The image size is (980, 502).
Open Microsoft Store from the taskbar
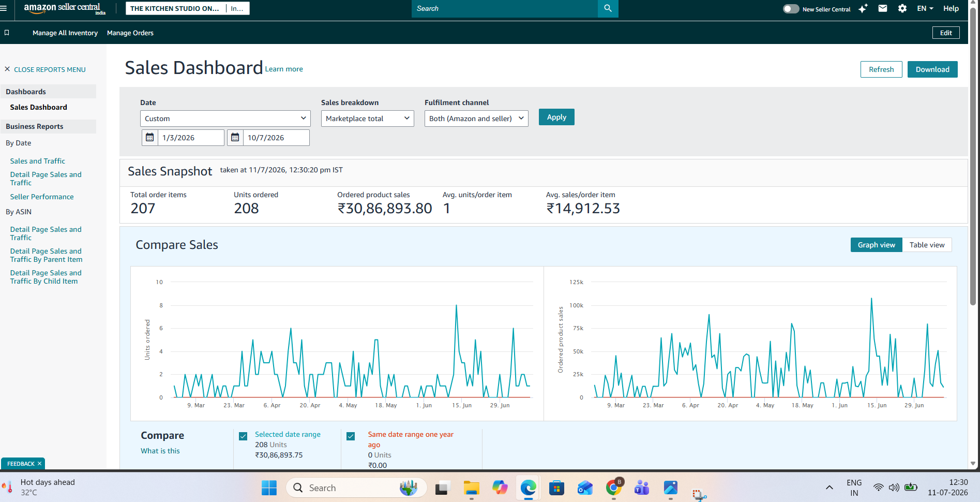[x=556, y=488]
